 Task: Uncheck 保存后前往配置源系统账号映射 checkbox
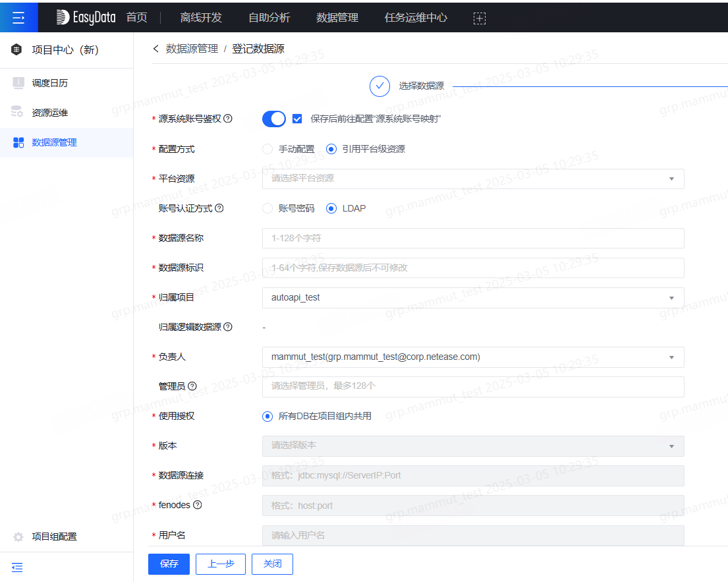tap(297, 119)
